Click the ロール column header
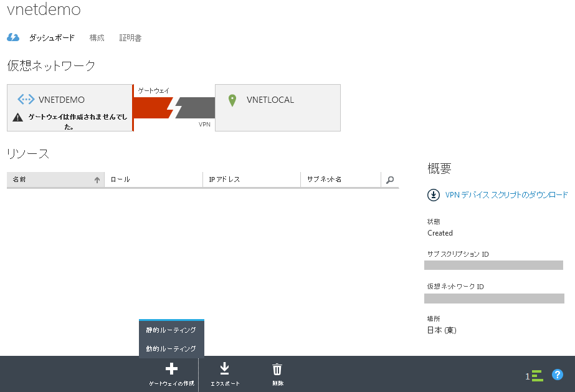 [153, 179]
